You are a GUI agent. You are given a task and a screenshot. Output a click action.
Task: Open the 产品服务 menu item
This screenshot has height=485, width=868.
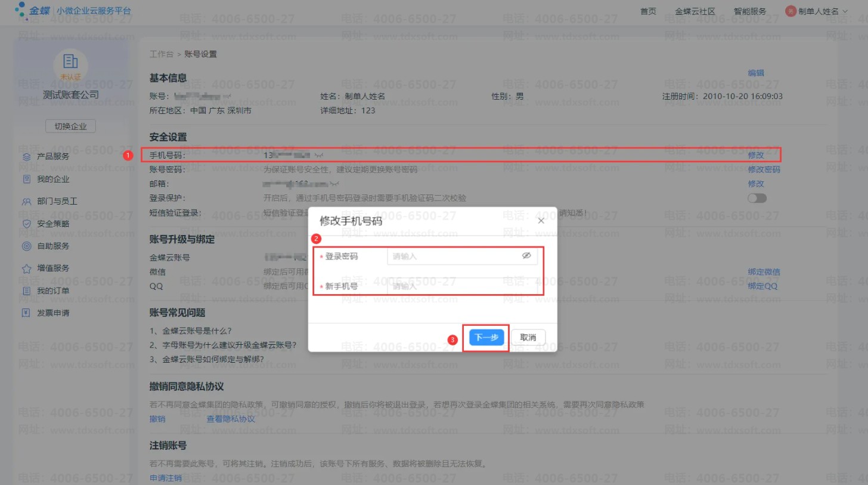53,157
